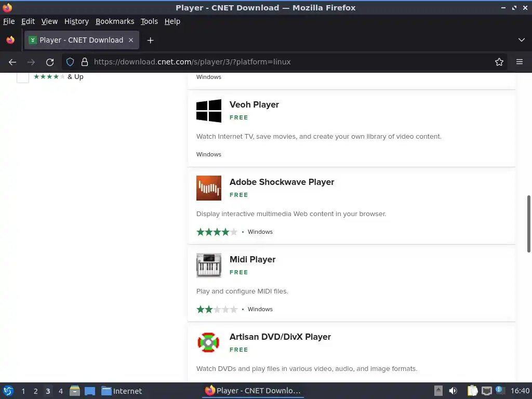532x399 pixels.
Task: Click the Adobe Shockwave Player icon
Action: pyautogui.click(x=209, y=188)
